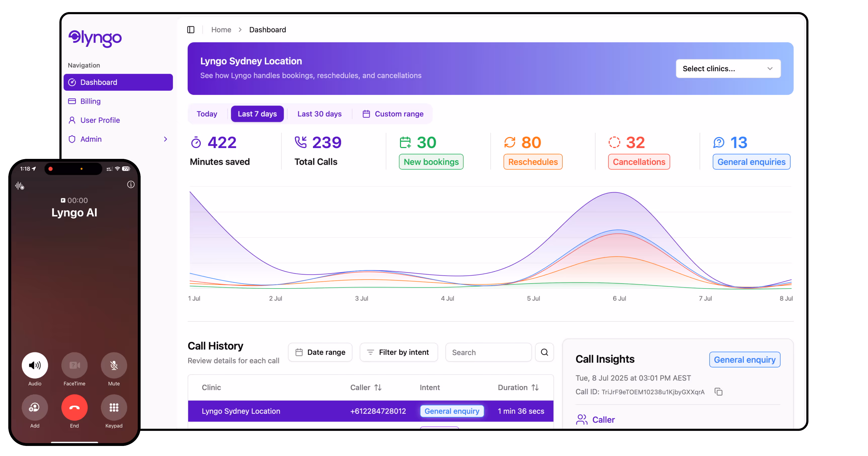Tap the FaceTime button on phone
The image size is (868, 456).
click(x=74, y=365)
